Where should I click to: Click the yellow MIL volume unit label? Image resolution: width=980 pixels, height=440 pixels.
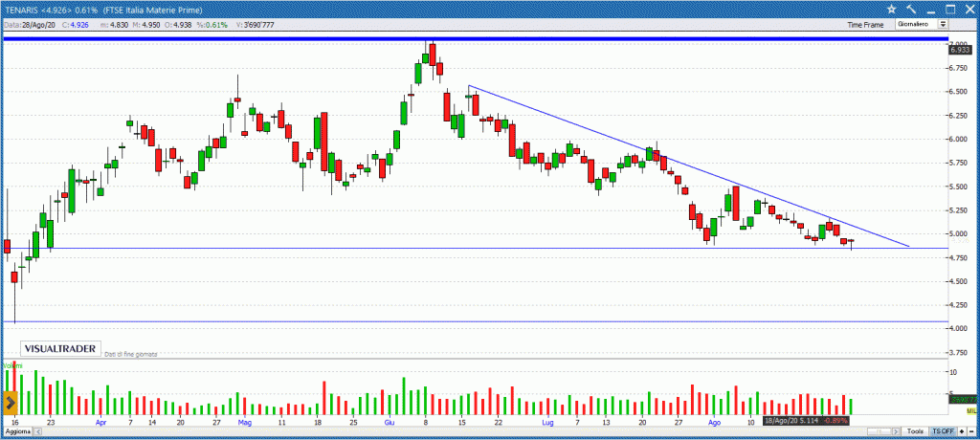coord(971,410)
